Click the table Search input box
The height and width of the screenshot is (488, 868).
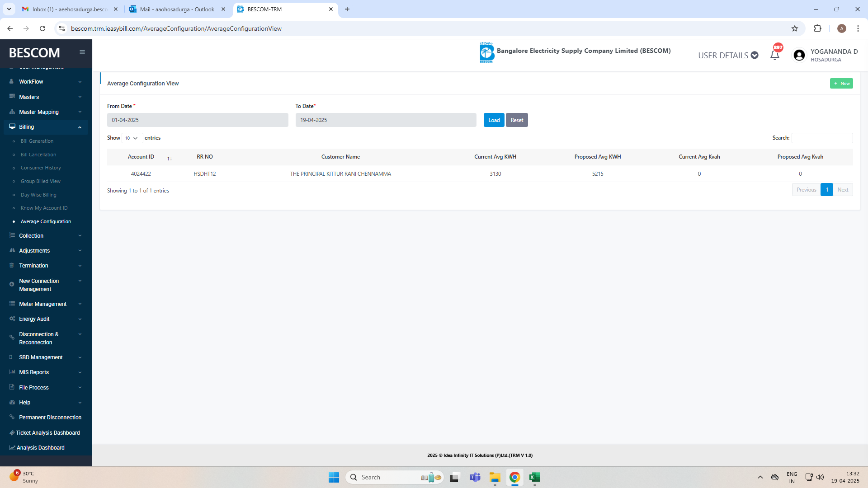(x=822, y=138)
